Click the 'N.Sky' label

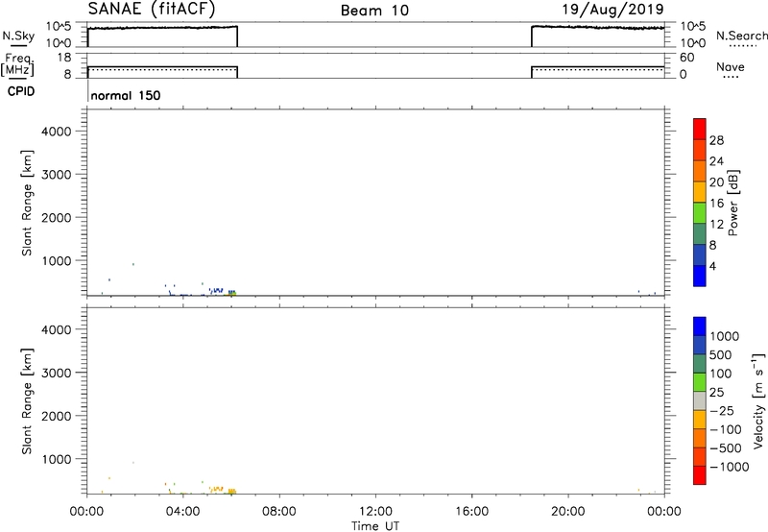click(18, 36)
